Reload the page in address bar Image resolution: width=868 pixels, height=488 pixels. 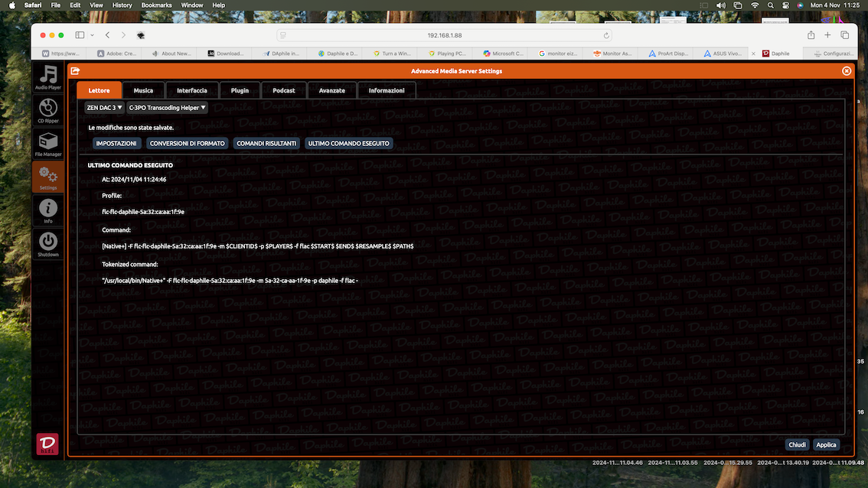tap(606, 35)
